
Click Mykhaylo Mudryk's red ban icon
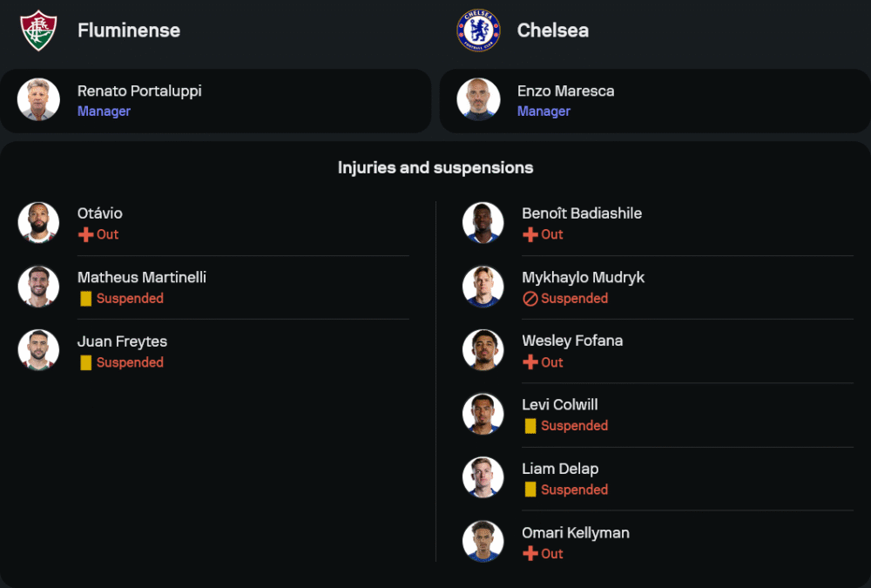530,299
